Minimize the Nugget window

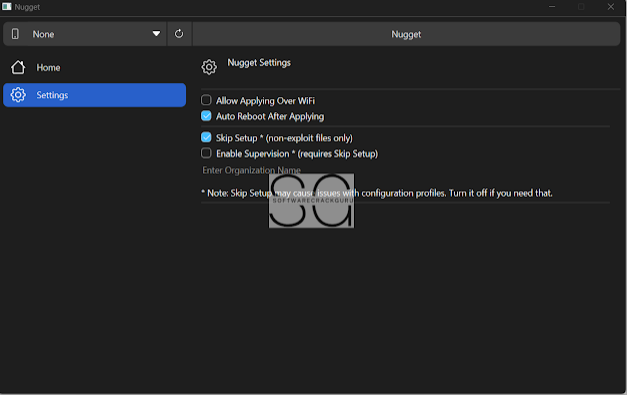click(552, 7)
